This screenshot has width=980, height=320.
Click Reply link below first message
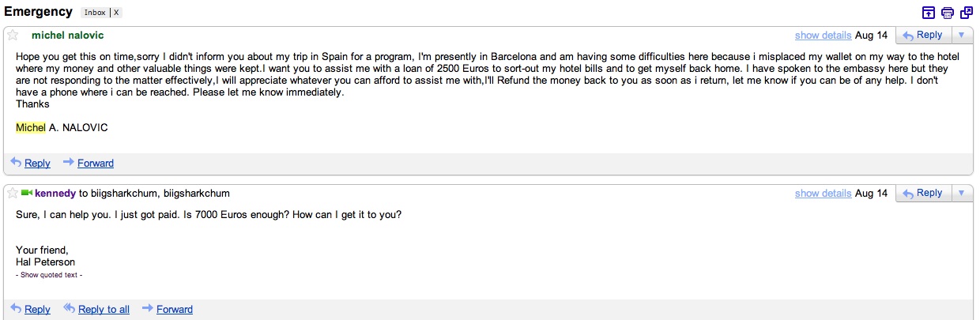point(37,163)
